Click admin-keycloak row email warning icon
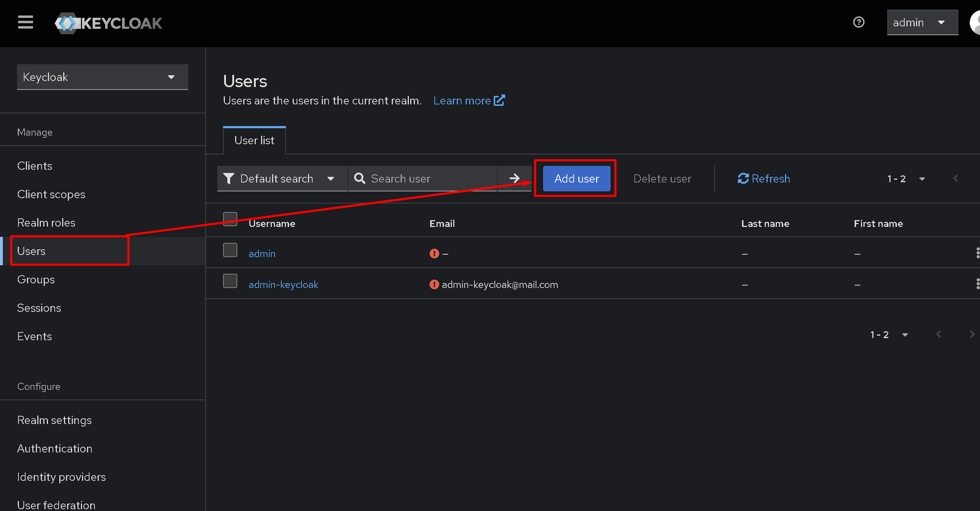This screenshot has width=980, height=511. coord(434,284)
